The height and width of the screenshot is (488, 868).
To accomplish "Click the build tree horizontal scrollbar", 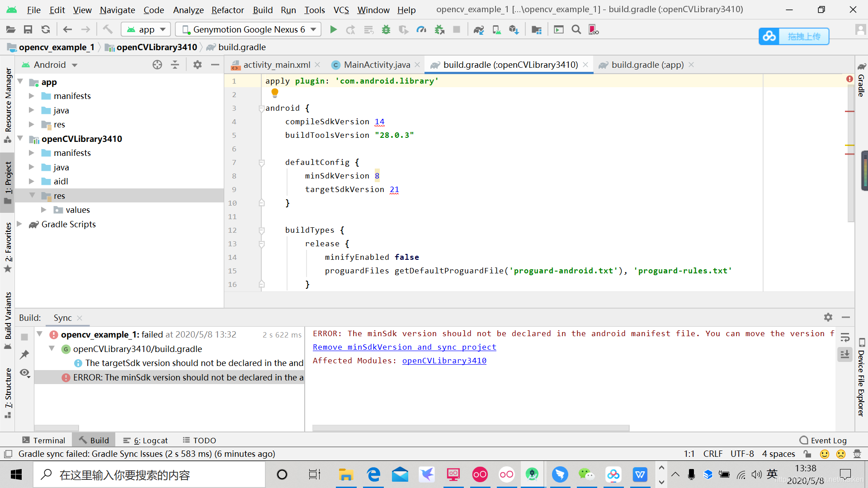I will click(57, 428).
